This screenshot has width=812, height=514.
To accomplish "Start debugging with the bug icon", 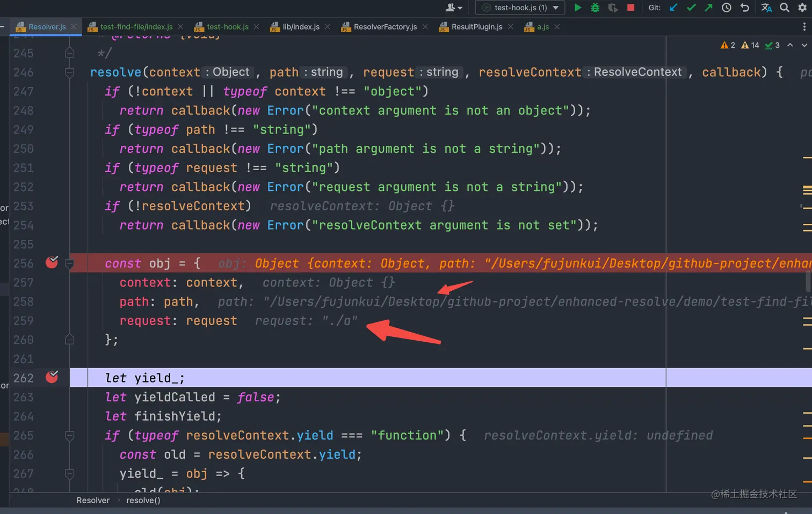I will (x=595, y=8).
